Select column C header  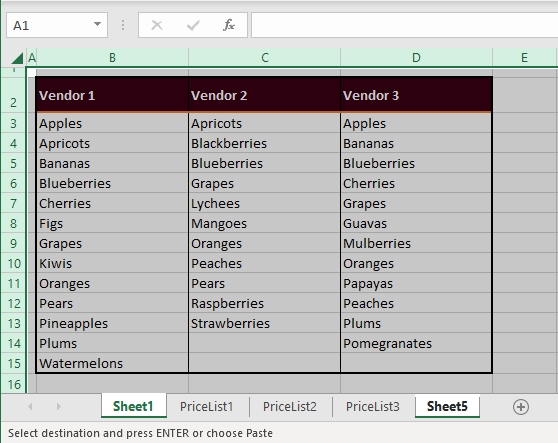[x=265, y=58]
